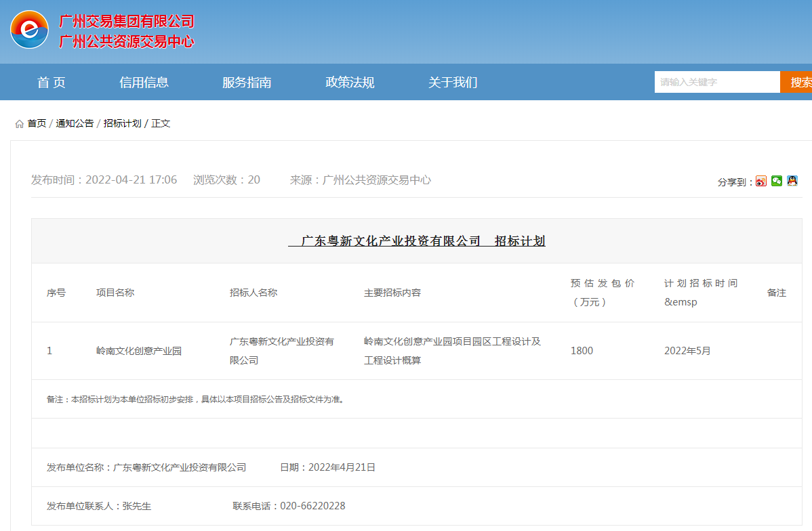Click 来源：广州公共资源交易中心 text

[361, 179]
